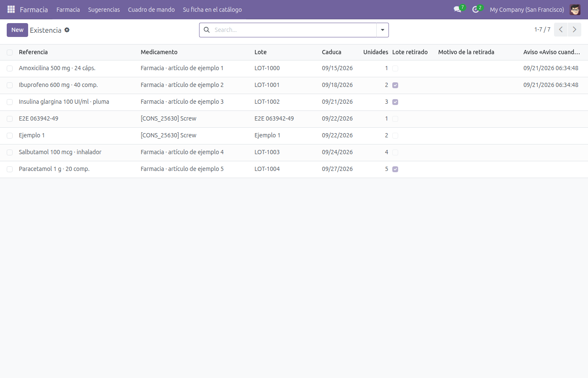Screen dimensions: 588x378
Task: Click the search magnifier icon
Action: coord(207,30)
